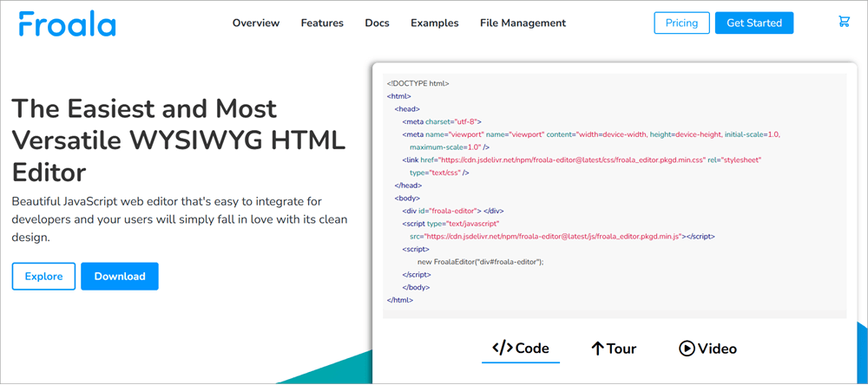Click the play circle Video icon
Screen dimensions: 868x385
687,349
